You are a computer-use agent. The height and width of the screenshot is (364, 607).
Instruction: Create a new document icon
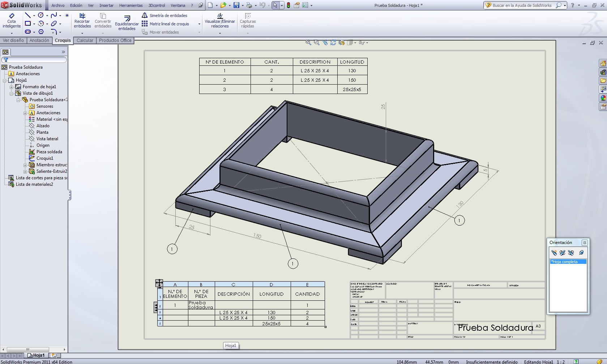pos(210,5)
